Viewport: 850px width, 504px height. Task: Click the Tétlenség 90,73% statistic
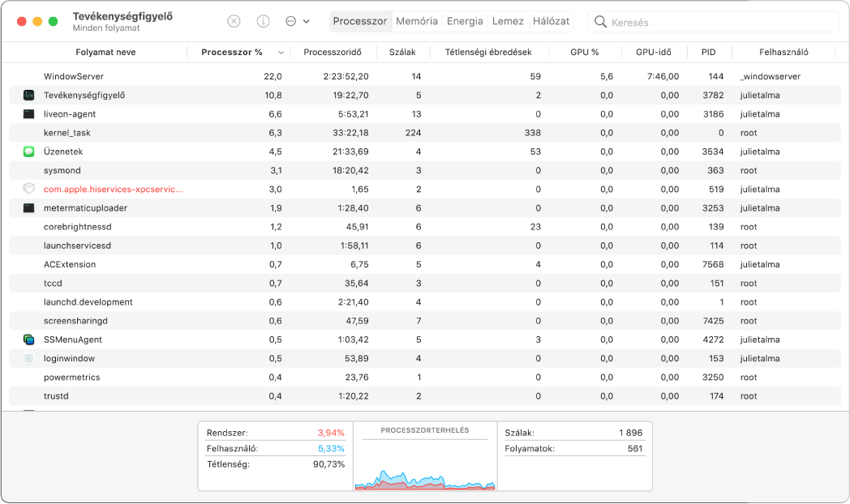276,464
